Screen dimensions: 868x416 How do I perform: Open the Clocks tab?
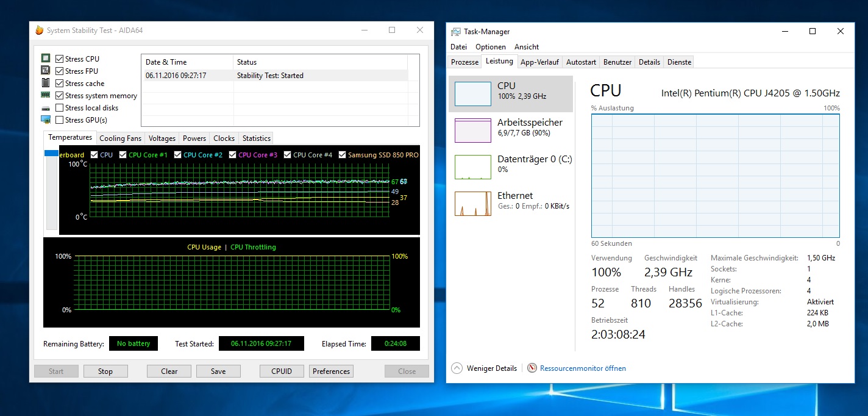224,138
